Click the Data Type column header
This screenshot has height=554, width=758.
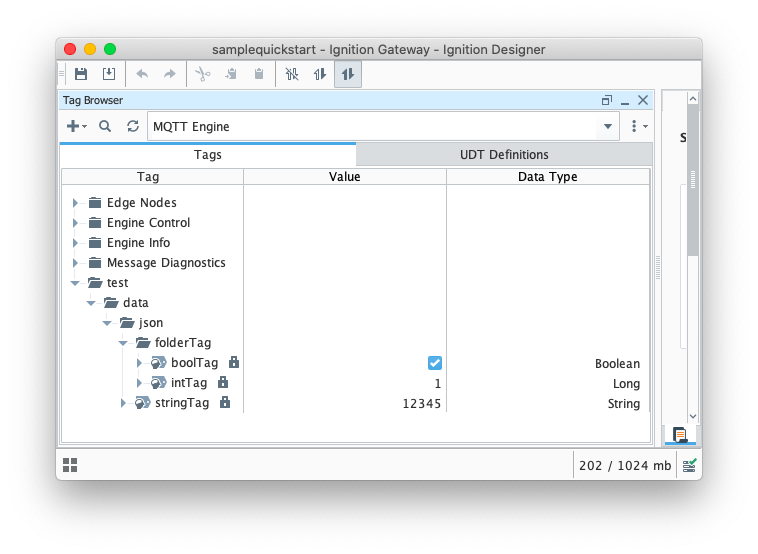click(548, 176)
